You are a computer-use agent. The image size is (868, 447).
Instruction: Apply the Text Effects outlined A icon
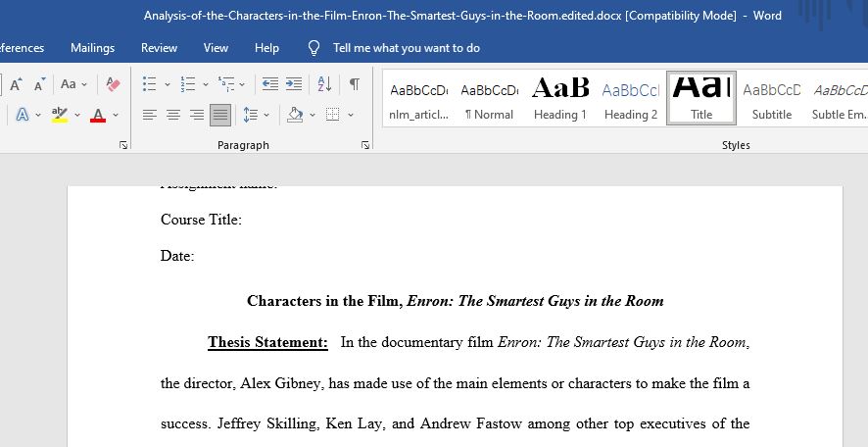click(x=23, y=115)
